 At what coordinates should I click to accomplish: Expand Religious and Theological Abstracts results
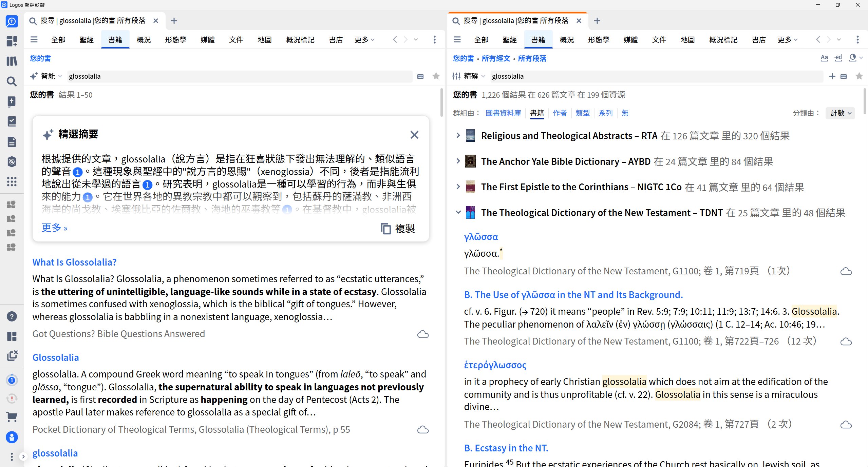458,136
